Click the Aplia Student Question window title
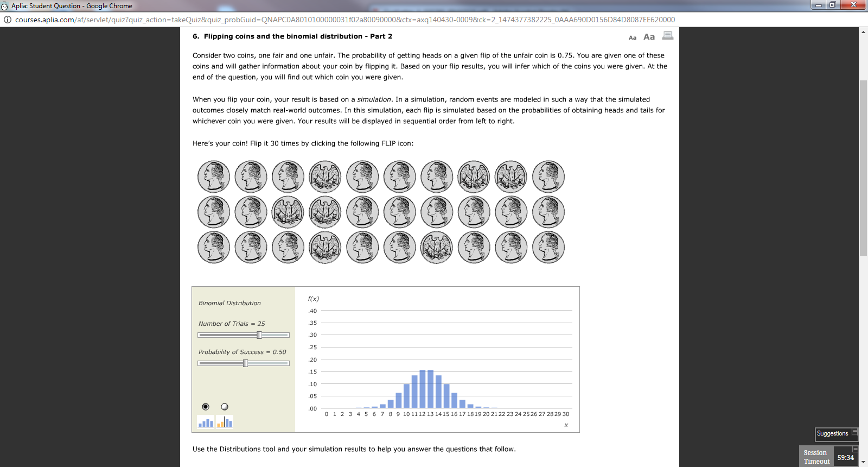 click(x=72, y=6)
